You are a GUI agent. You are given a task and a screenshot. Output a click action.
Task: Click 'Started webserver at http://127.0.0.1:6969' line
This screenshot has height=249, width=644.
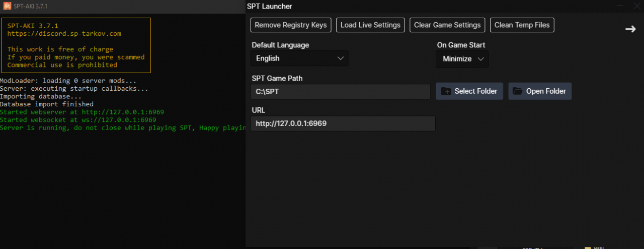click(x=82, y=112)
